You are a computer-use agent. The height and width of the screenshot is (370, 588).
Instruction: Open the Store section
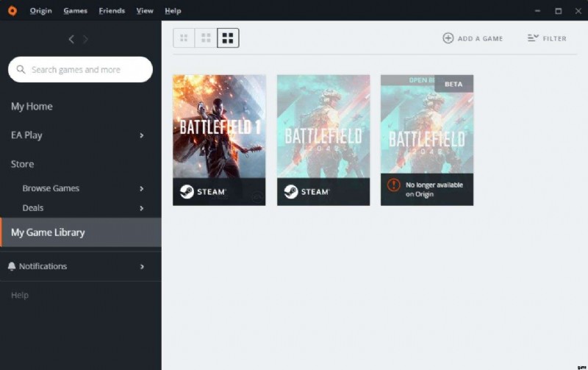(23, 164)
